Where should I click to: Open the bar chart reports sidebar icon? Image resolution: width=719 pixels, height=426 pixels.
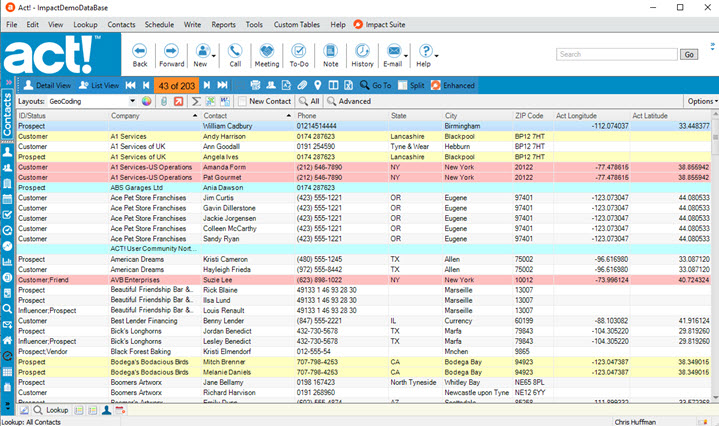(7, 261)
